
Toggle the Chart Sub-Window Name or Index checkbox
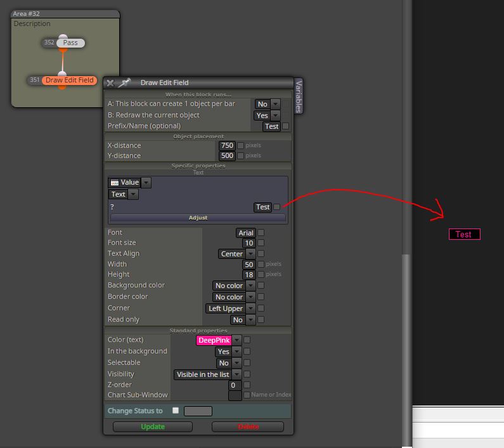[247, 395]
